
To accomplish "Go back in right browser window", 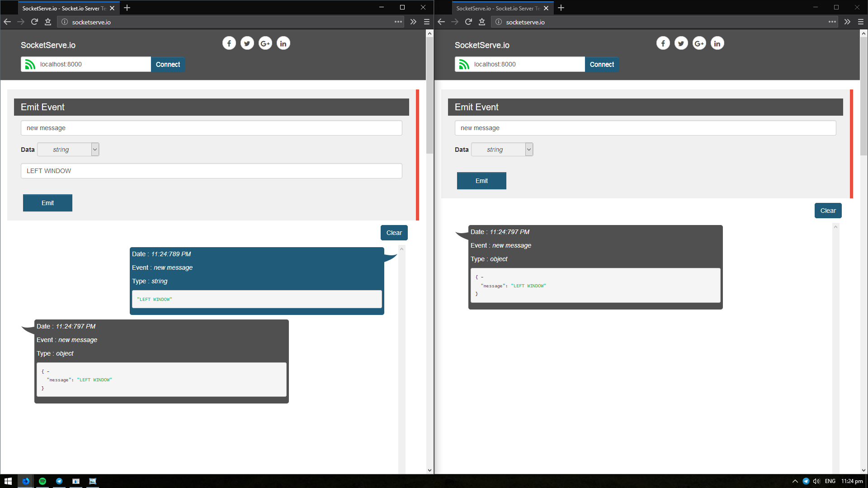I will (x=441, y=22).
